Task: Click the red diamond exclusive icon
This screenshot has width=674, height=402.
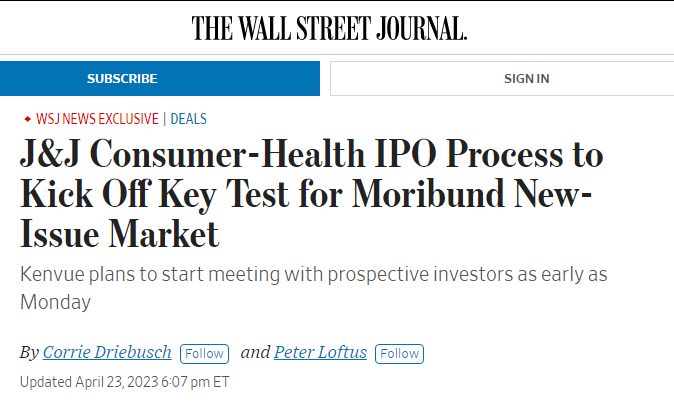Action: (x=28, y=119)
